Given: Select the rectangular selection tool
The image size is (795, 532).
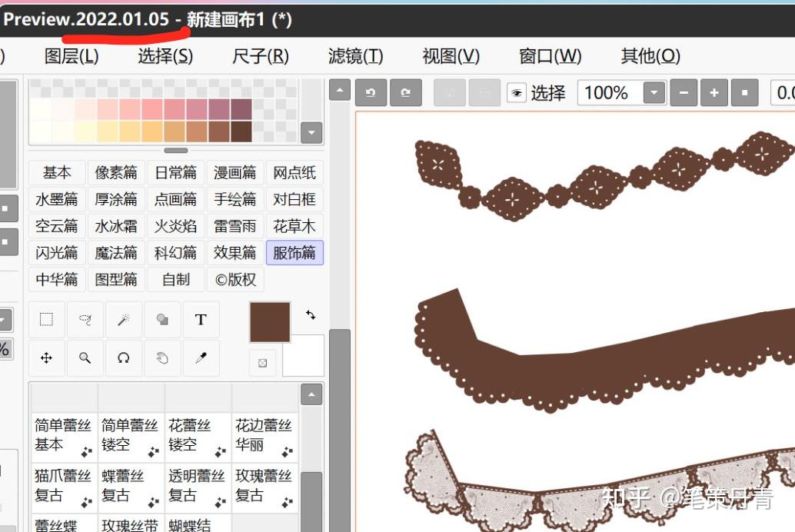Looking at the screenshot, I should (x=47, y=320).
